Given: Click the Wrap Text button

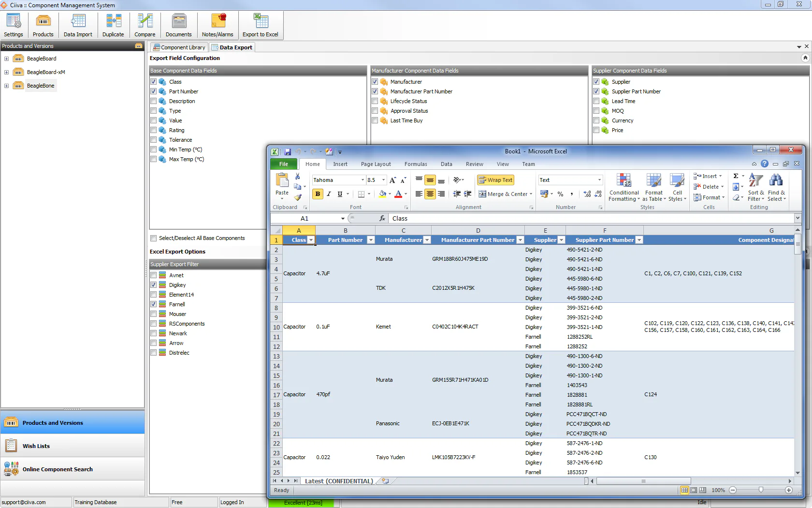Looking at the screenshot, I should click(x=495, y=180).
